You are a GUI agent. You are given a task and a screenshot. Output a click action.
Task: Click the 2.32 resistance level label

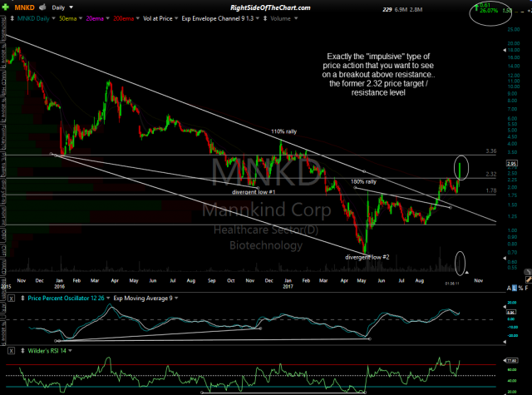pos(491,174)
